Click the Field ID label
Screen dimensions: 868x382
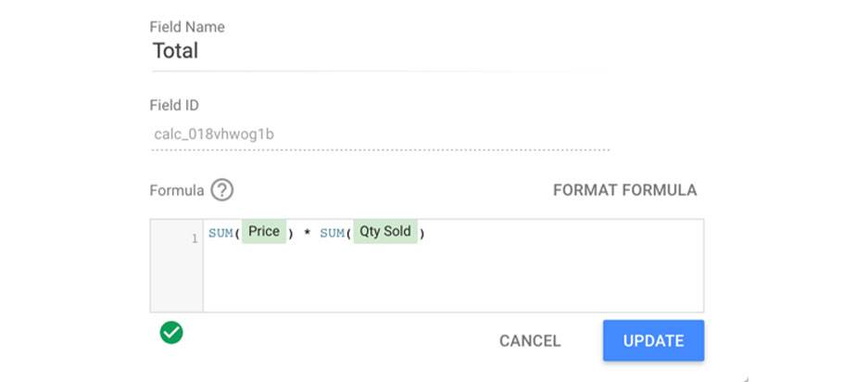174,105
